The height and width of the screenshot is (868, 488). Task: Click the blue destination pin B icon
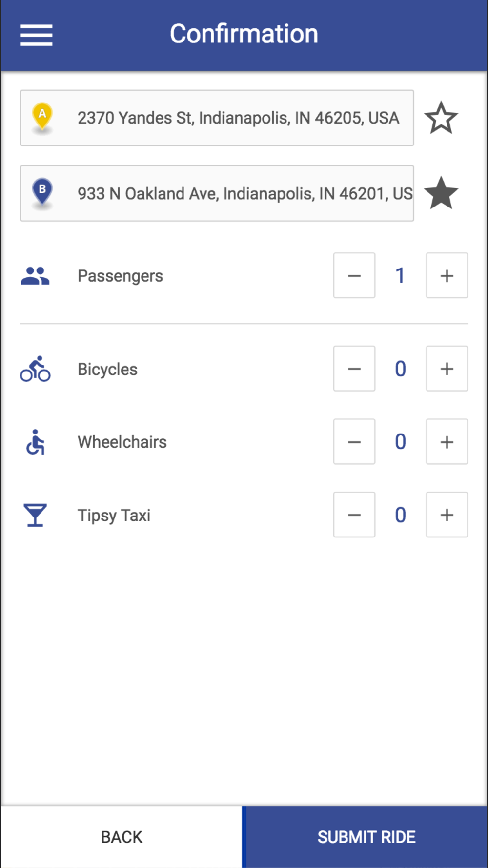coord(42,192)
